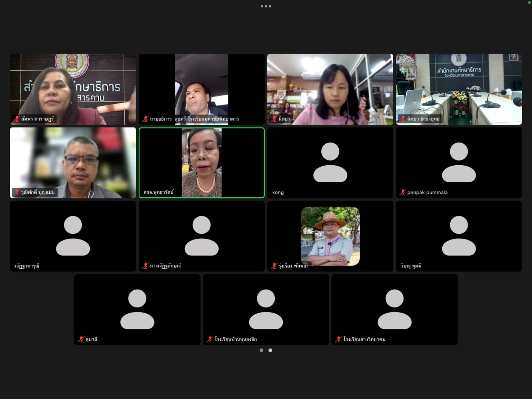Click the name label kong
The height and width of the screenshot is (399, 532).
(x=278, y=192)
